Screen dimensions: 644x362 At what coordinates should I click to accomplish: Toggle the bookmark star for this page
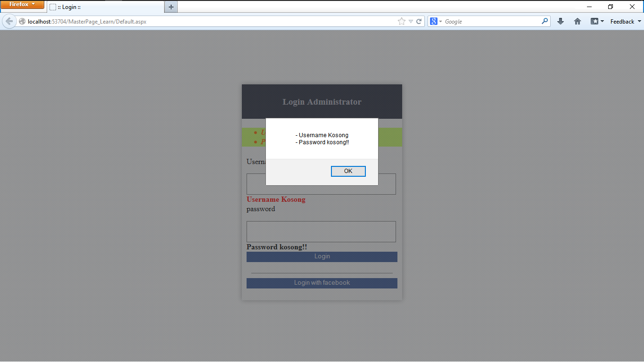coord(401,21)
